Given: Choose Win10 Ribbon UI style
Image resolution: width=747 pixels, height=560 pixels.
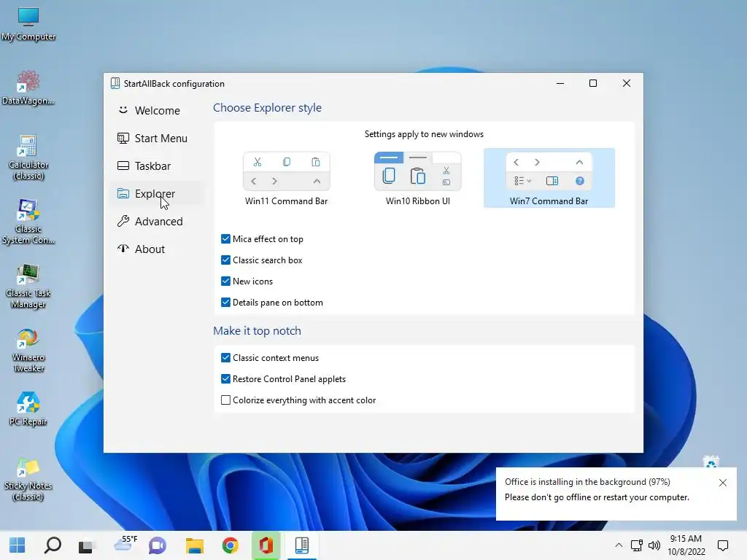Looking at the screenshot, I should tap(418, 178).
